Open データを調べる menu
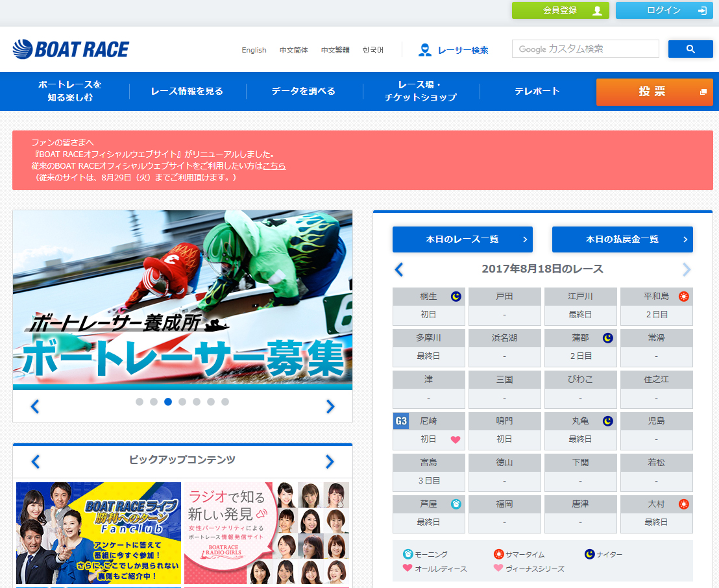 304,92
